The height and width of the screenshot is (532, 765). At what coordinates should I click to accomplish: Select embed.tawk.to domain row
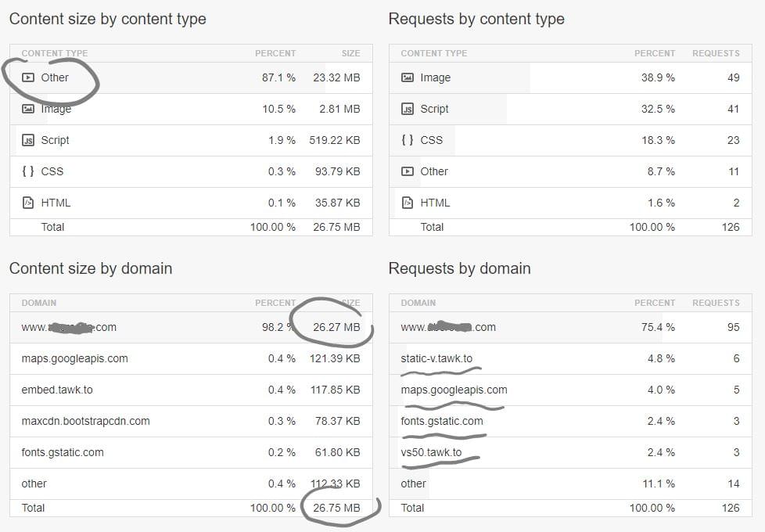pyautogui.click(x=57, y=390)
